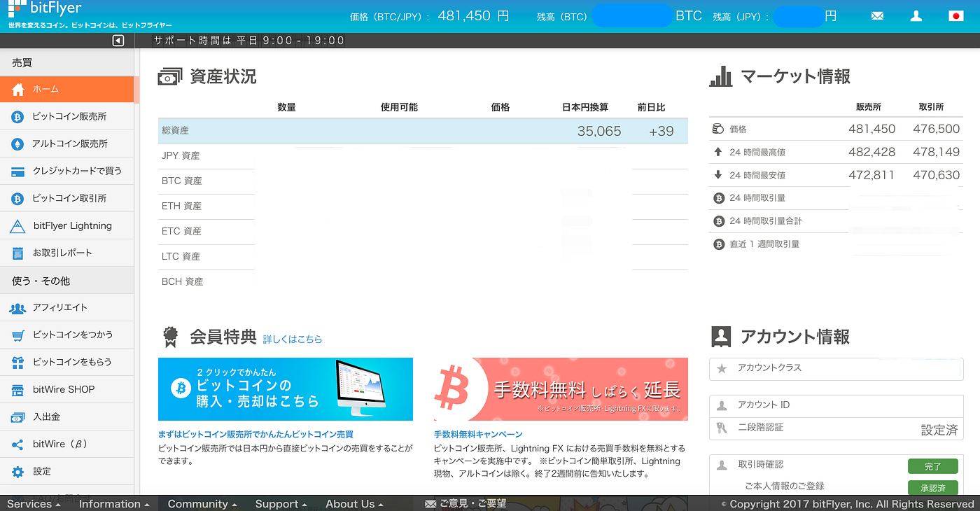Viewport: 980px width, 511px height.
Task: Click the credit card icon in sidebar
Action: pyautogui.click(x=18, y=171)
